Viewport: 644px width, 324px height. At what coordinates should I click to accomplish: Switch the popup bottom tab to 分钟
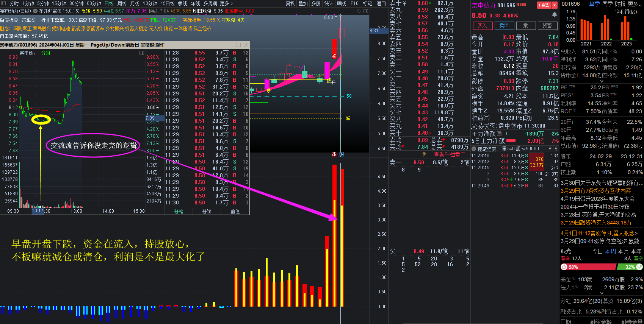pyautogui.click(x=207, y=212)
